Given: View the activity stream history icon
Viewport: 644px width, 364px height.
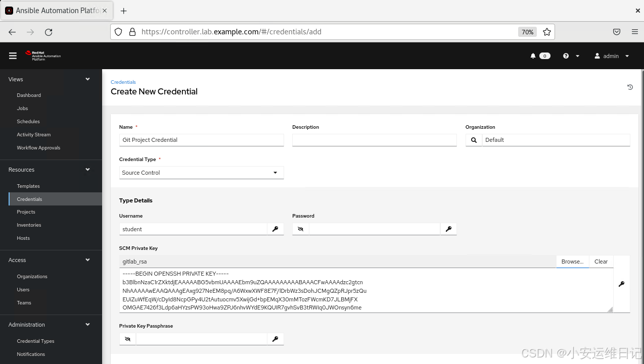Looking at the screenshot, I should tap(630, 87).
